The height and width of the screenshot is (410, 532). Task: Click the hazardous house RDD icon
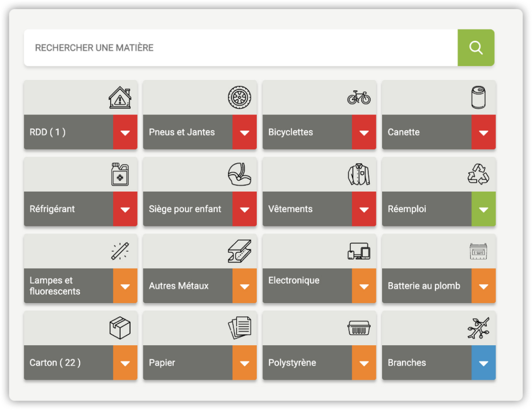pos(120,97)
